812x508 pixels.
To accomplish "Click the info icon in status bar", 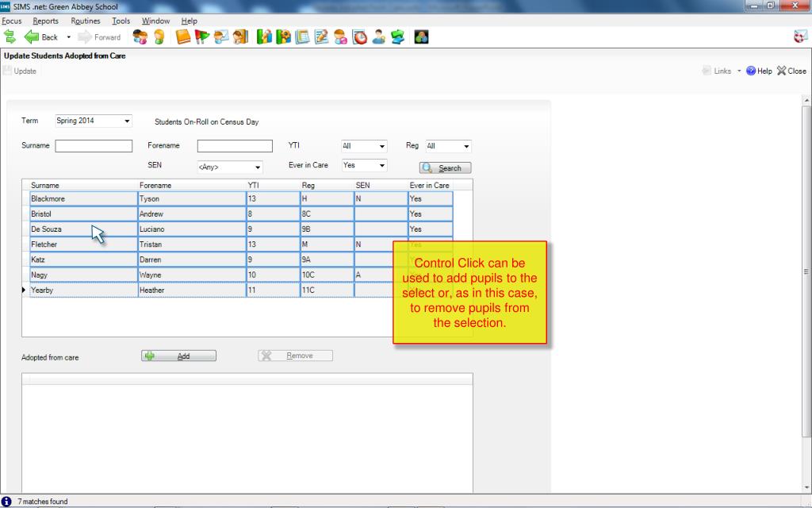I will (6, 502).
